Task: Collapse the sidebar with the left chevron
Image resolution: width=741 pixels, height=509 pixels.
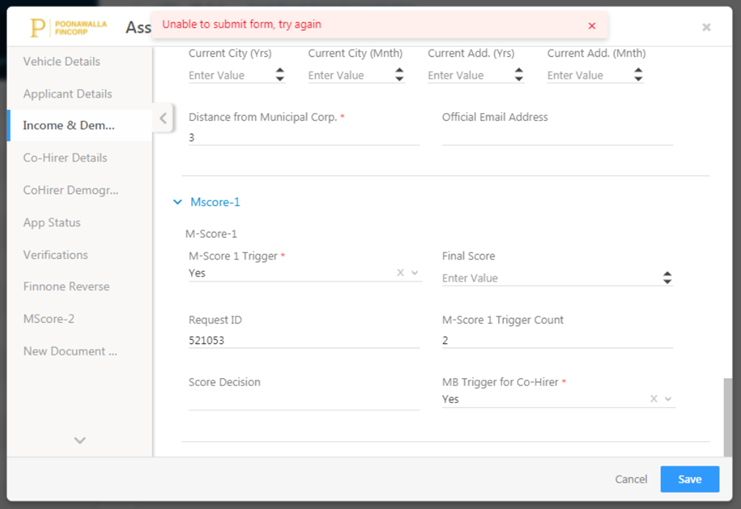Action: [x=162, y=119]
